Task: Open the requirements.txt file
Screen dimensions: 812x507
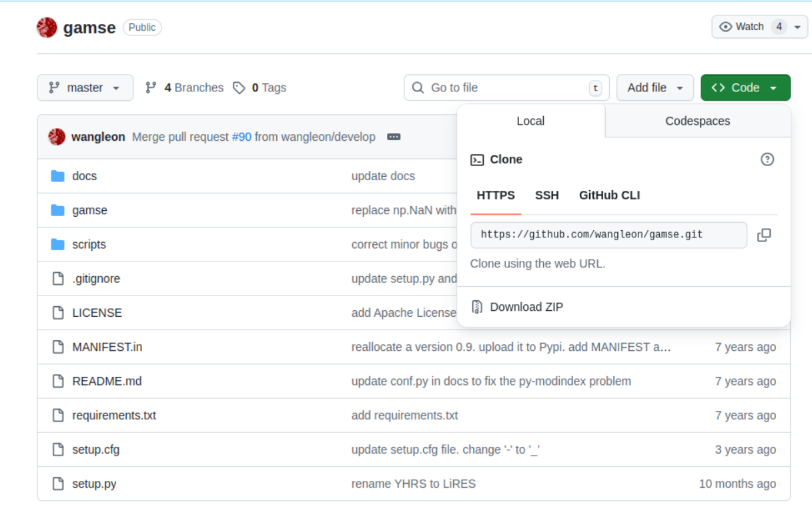Action: coord(114,415)
